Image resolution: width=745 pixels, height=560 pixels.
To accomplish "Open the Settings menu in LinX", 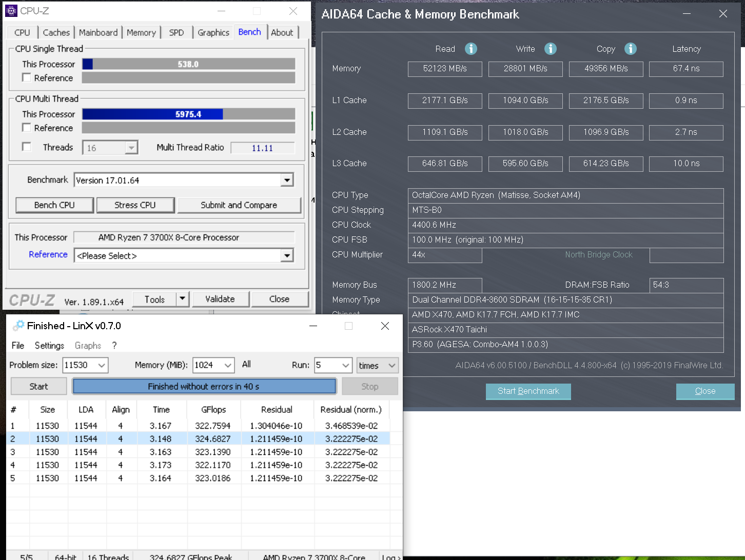I will click(49, 345).
